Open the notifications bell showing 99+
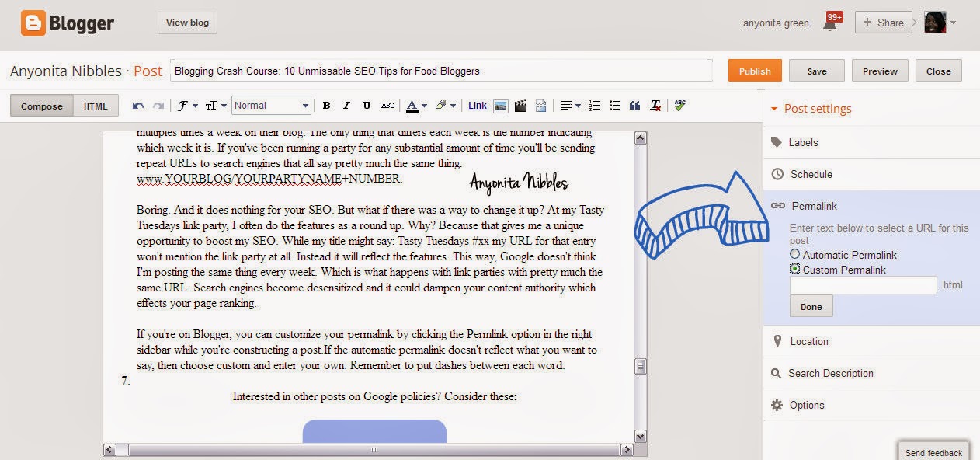The height and width of the screenshot is (460, 980). pyautogui.click(x=831, y=22)
